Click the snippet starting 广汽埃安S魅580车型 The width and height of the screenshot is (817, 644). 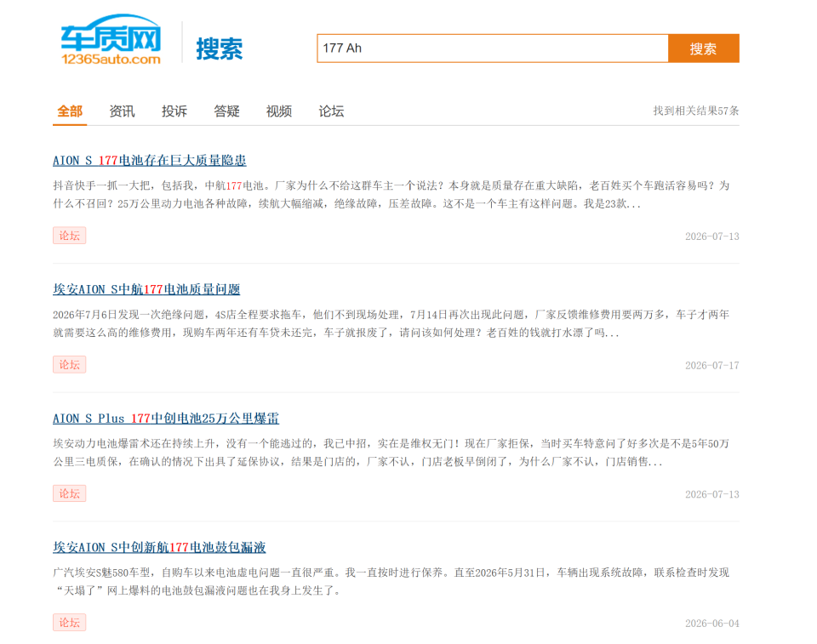point(391,582)
